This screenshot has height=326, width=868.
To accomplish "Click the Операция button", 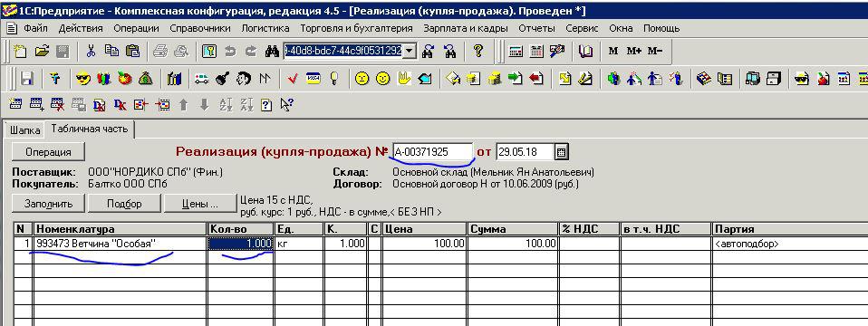I will [48, 151].
